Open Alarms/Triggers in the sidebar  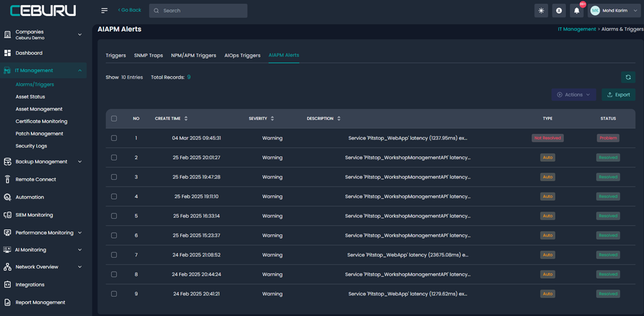point(35,85)
